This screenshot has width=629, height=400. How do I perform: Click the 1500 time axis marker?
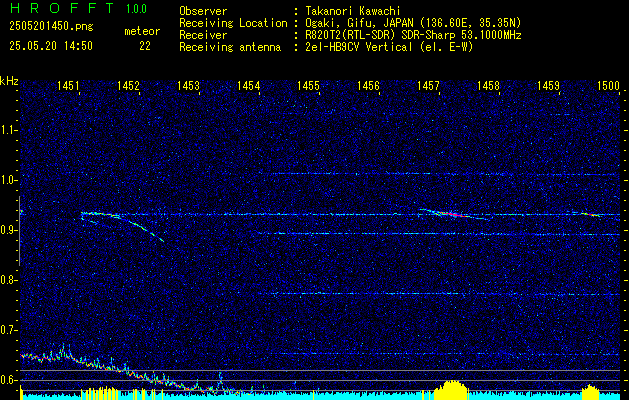pyautogui.click(x=609, y=85)
